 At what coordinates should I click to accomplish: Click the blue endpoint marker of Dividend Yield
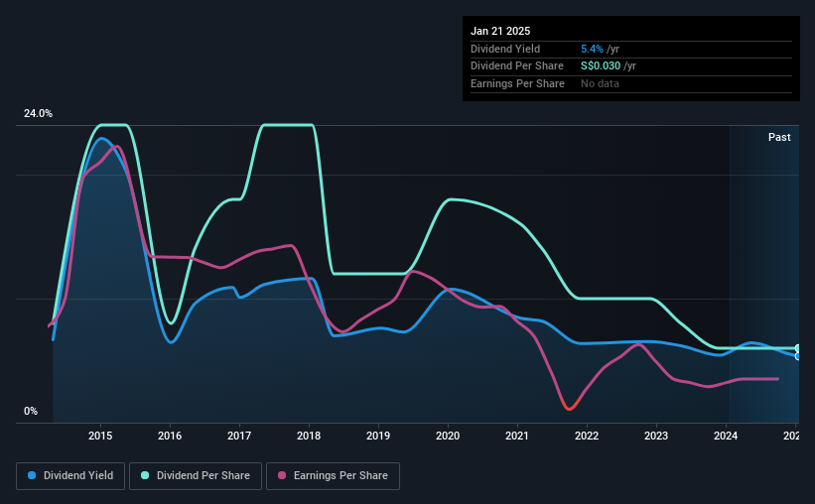pyautogui.click(x=798, y=356)
